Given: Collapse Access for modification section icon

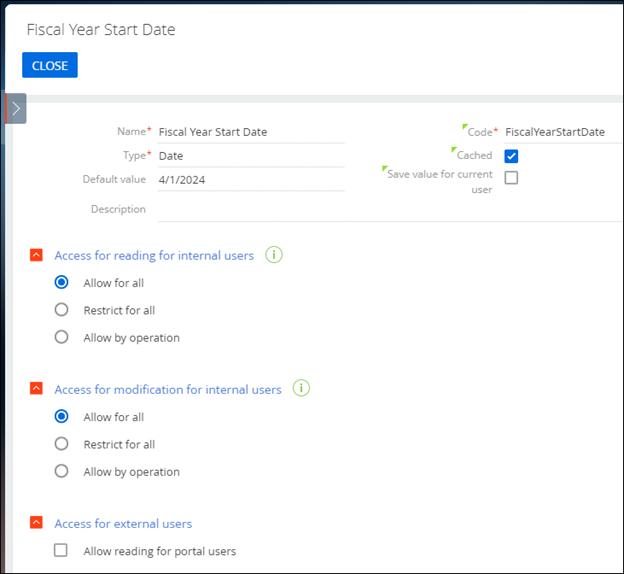Looking at the screenshot, I should [x=37, y=389].
